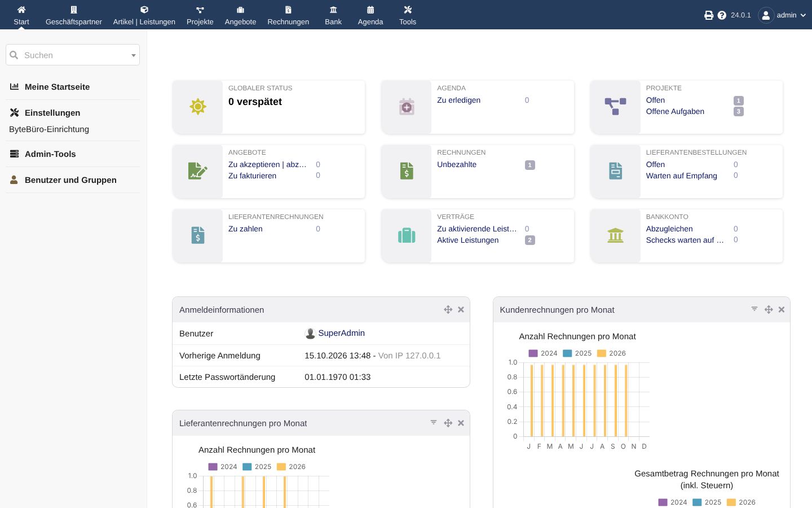The height and width of the screenshot is (508, 812).
Task: Open filter of Lieferantenrechnungen pro Monat box
Action: [x=434, y=422]
